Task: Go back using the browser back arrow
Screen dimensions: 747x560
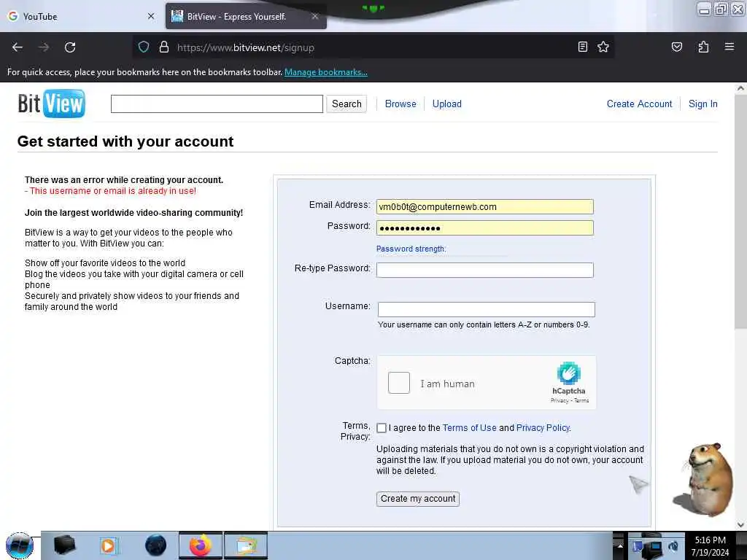Action: 18,47
